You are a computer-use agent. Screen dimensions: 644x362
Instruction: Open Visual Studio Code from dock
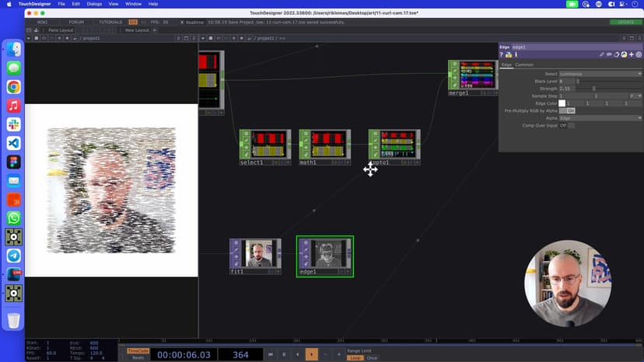[14, 143]
